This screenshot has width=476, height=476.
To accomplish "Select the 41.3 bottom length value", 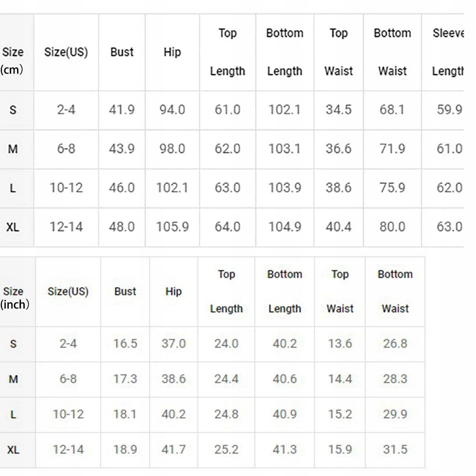I will point(284,450).
